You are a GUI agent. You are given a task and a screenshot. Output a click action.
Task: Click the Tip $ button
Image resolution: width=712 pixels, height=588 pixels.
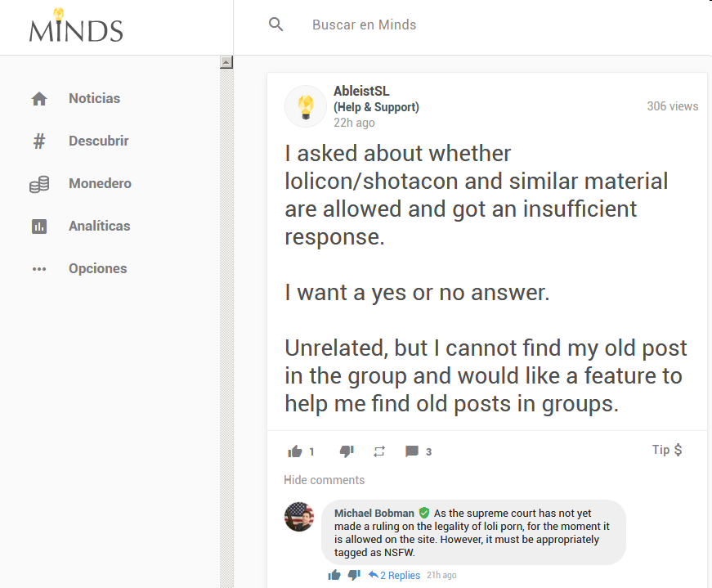tap(667, 450)
